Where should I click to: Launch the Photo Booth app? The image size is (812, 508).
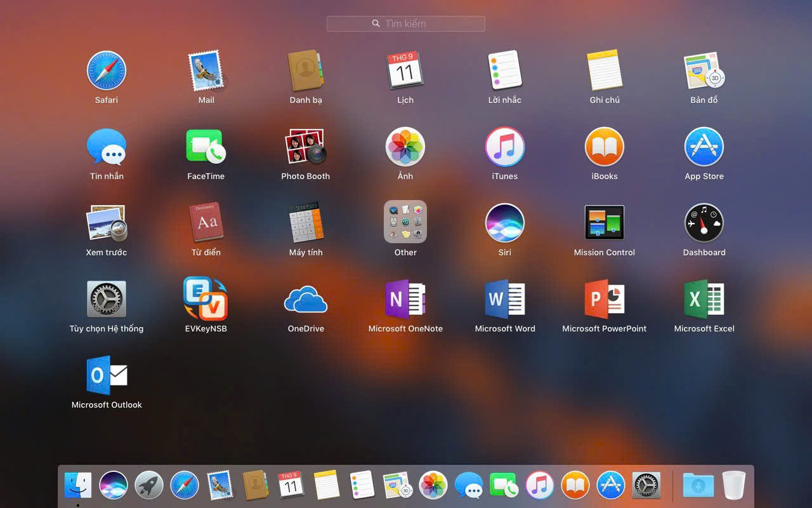coord(305,147)
